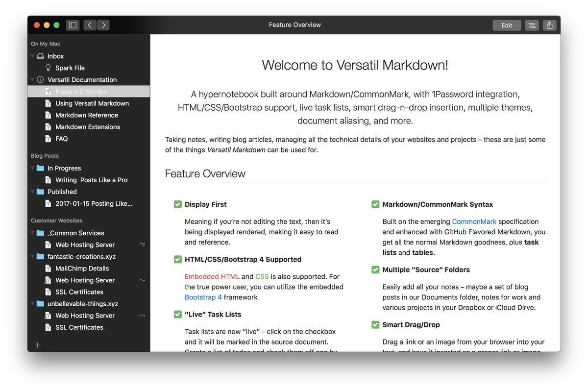Click the fantastic-creations.xyz folder icon
This screenshot has width=588, height=391.
pos(40,256)
